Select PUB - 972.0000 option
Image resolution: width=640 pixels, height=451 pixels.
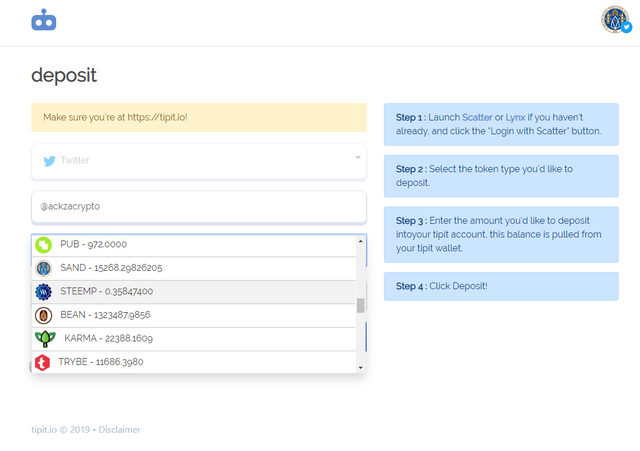(193, 245)
